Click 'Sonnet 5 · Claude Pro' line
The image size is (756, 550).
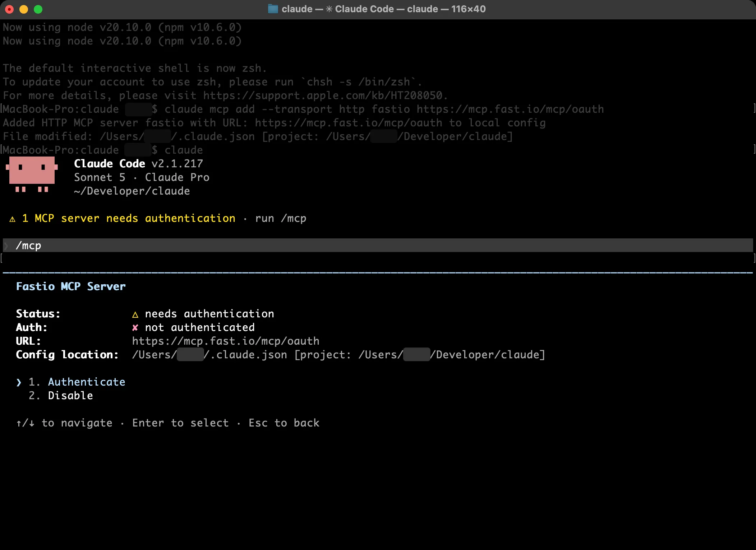point(142,177)
